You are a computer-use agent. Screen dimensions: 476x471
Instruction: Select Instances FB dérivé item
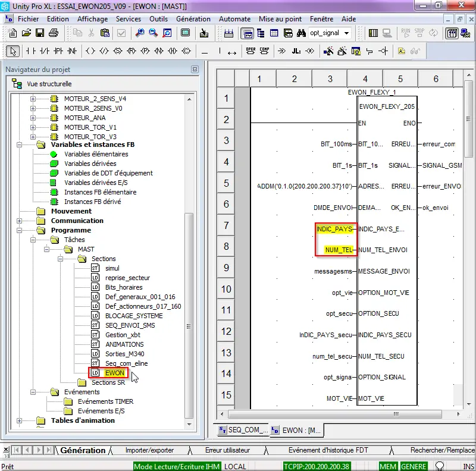(x=93, y=202)
